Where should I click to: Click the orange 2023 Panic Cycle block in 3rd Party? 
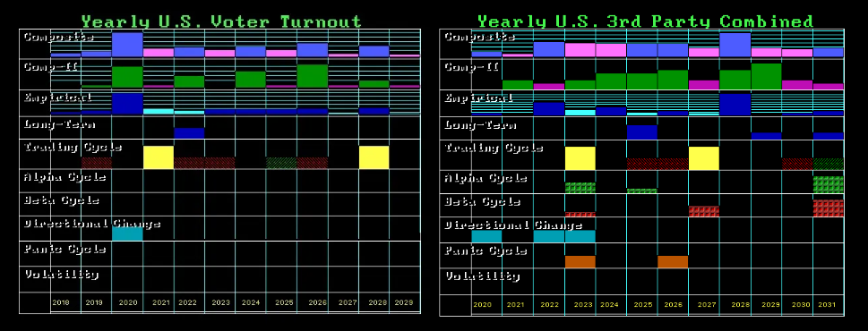click(x=580, y=262)
